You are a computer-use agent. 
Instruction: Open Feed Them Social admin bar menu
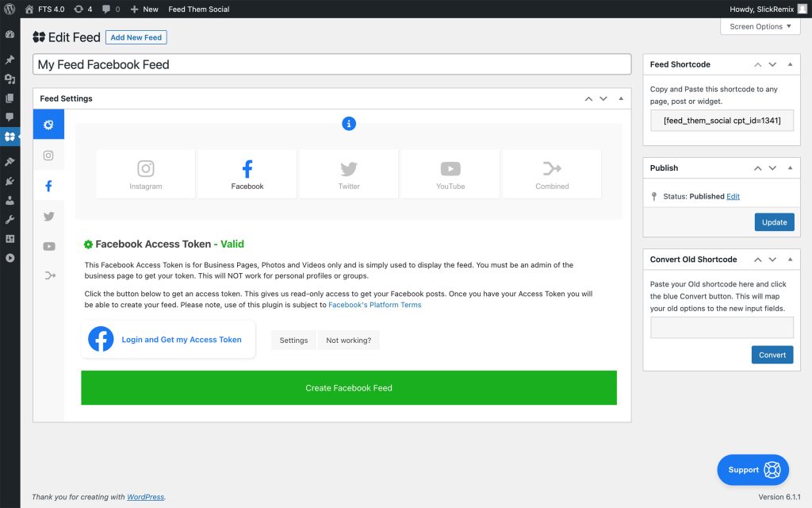tap(199, 9)
